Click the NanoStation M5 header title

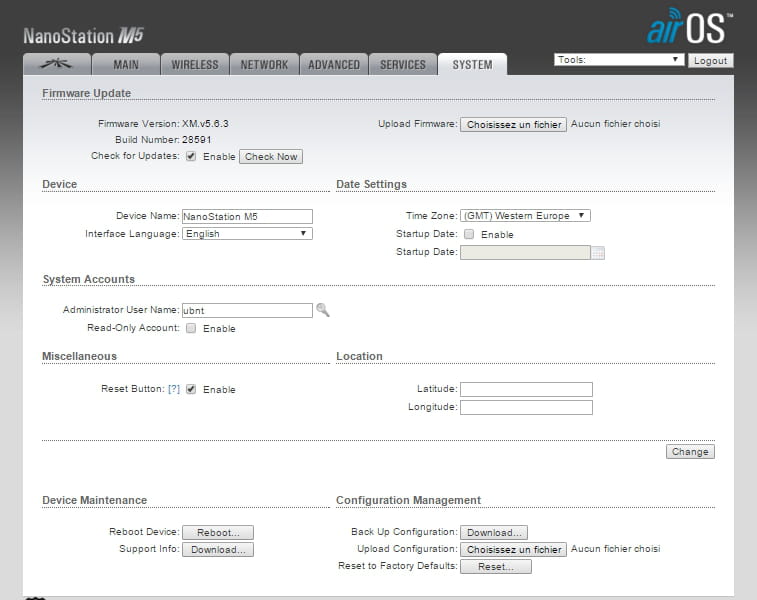tap(84, 36)
